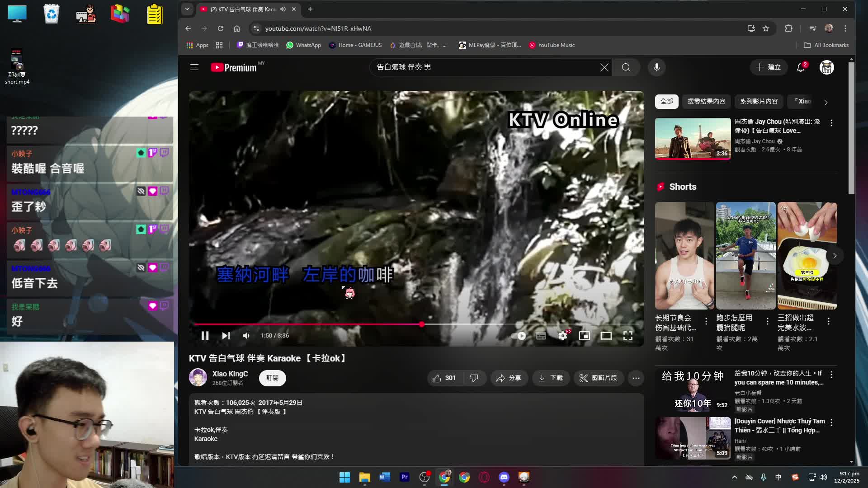
Task: Open new browser tab
Action: (x=310, y=9)
